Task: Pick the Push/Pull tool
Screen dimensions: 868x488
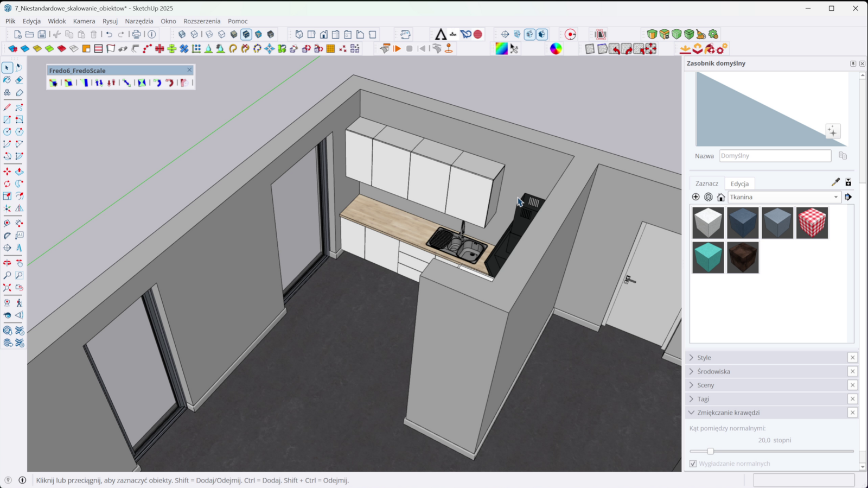Action: [x=19, y=172]
